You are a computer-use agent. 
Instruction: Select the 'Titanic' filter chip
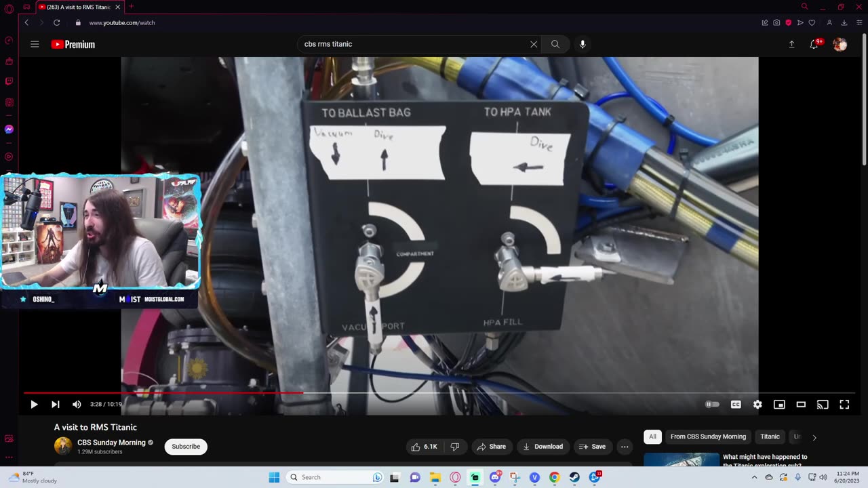pyautogui.click(x=770, y=436)
